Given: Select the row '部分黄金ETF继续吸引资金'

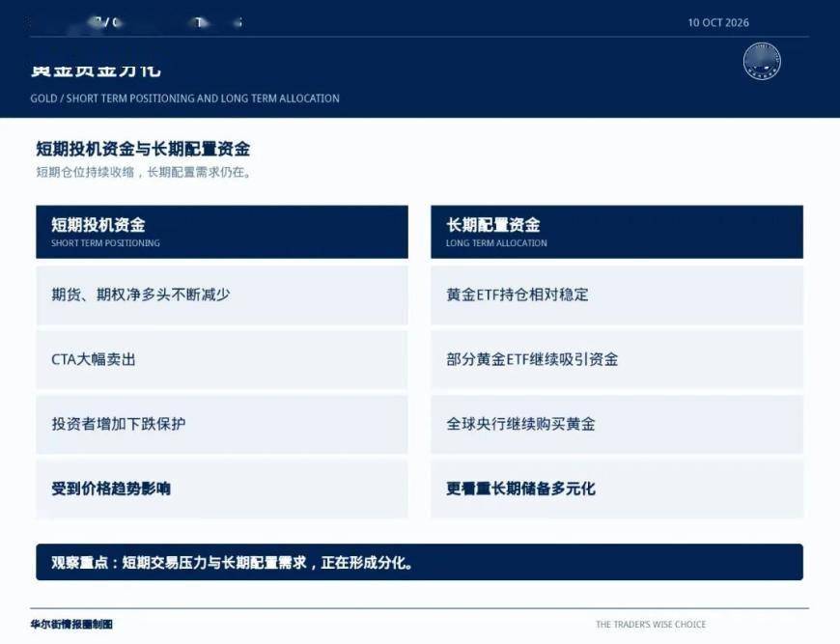Looking at the screenshot, I should 617,359.
